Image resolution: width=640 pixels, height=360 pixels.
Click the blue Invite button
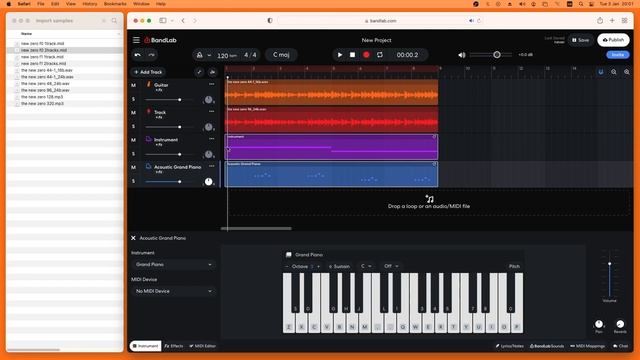pos(618,55)
